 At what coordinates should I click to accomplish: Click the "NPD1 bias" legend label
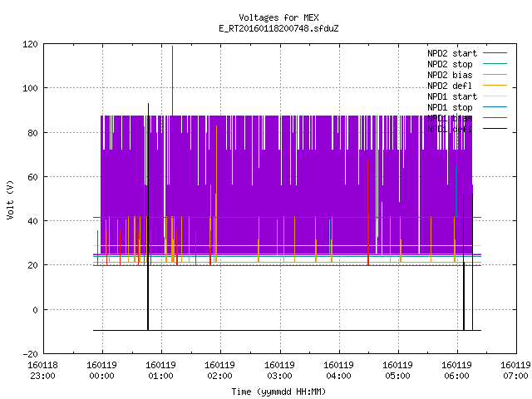[x=450, y=118]
